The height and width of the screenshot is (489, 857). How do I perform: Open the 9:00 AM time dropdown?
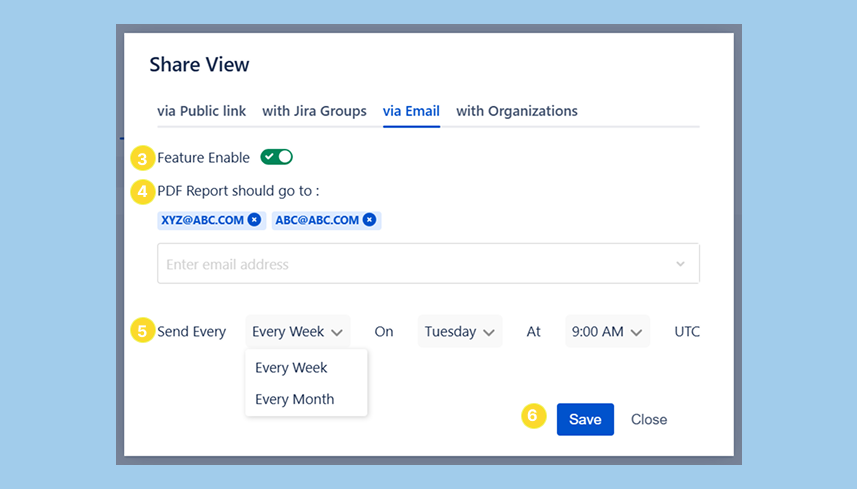pos(606,331)
